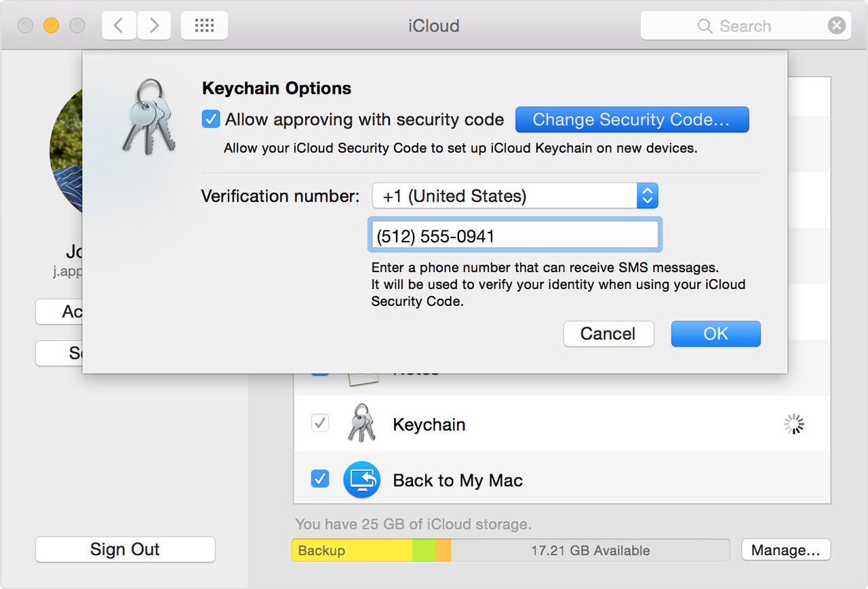
Task: Click the country code dropdown arrows
Action: (x=647, y=197)
